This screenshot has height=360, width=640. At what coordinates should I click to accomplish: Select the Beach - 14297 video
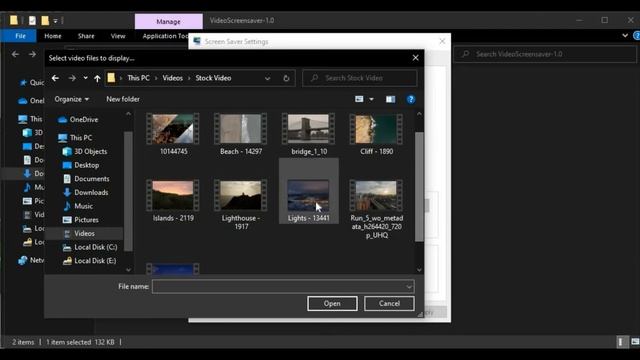pos(241,134)
